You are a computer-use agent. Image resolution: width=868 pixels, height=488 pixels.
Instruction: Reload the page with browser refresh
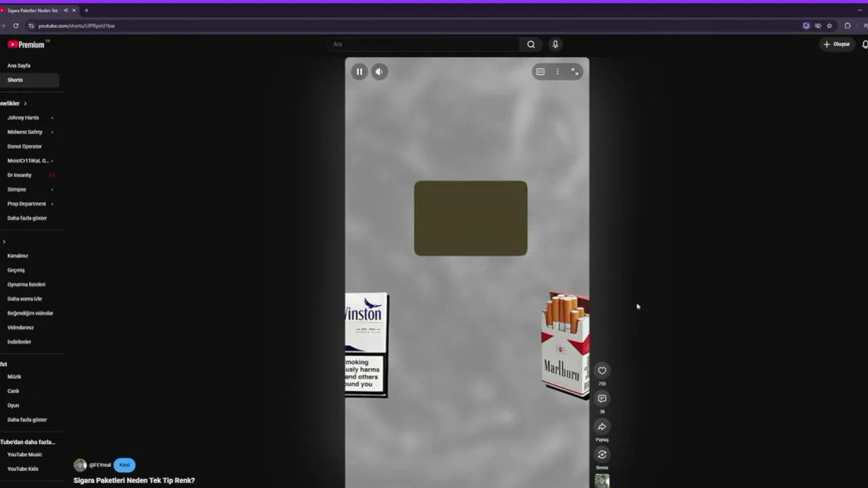[x=16, y=26]
